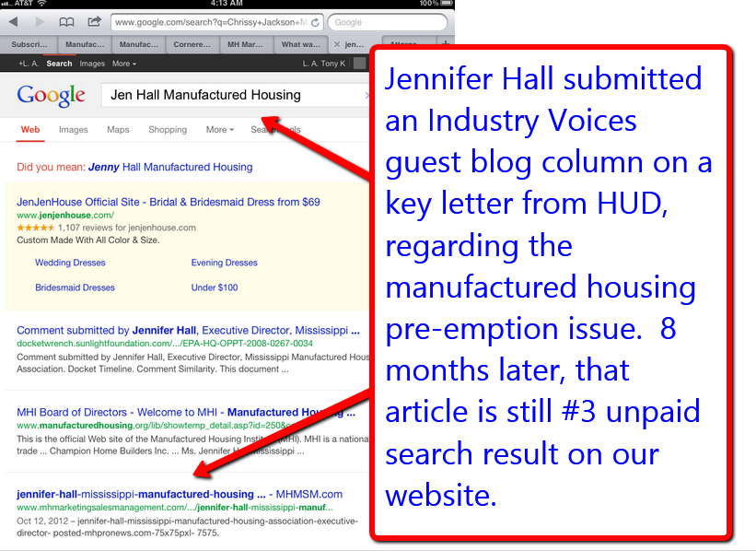
Task: Open the www.jenjenhouse.com/ URL
Action: coord(65,216)
